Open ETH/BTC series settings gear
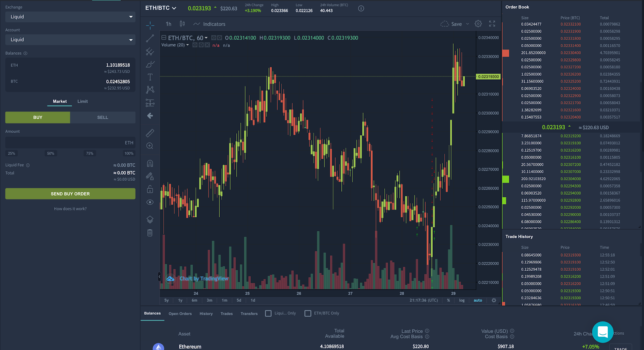Image resolution: width=644 pixels, height=350 pixels. click(x=219, y=38)
